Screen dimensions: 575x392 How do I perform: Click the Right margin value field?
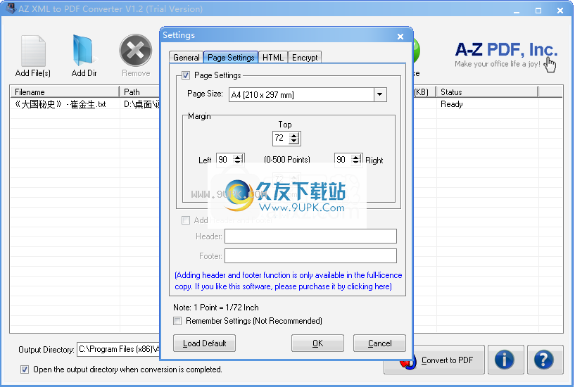(x=343, y=160)
